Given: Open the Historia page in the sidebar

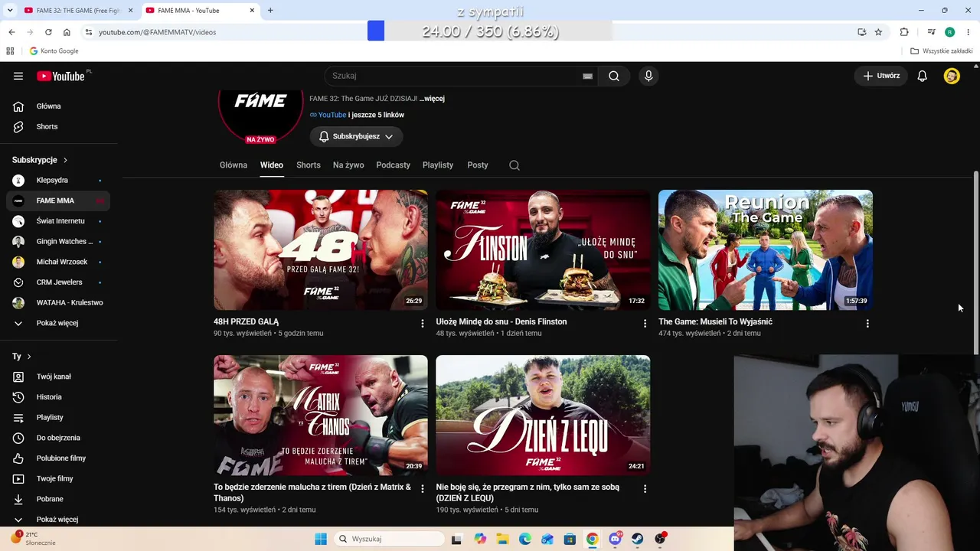Looking at the screenshot, I should coord(57,397).
